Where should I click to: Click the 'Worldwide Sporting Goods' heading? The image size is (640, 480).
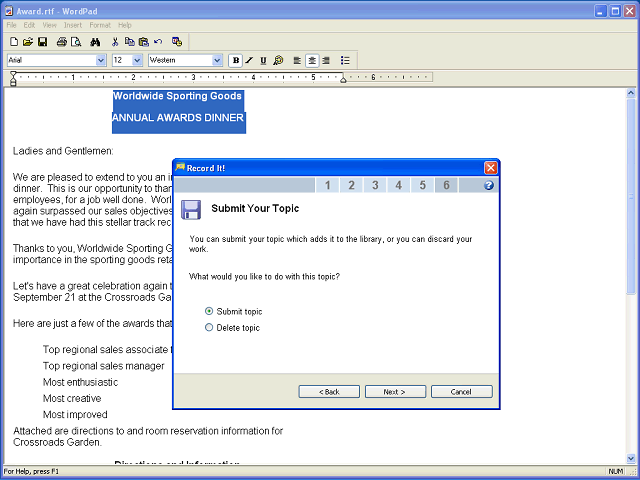pos(177,96)
